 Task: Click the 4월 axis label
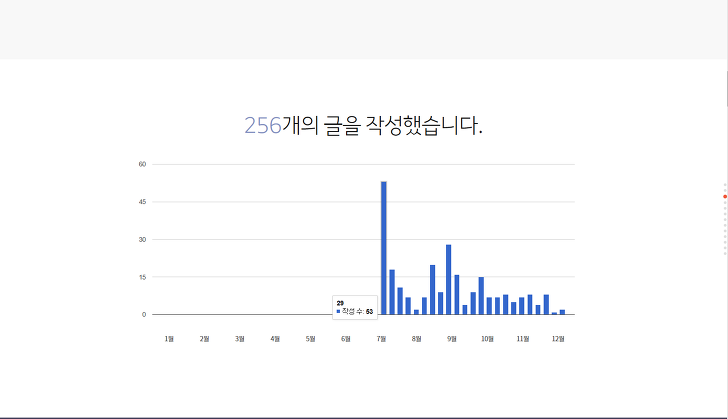[x=275, y=339]
